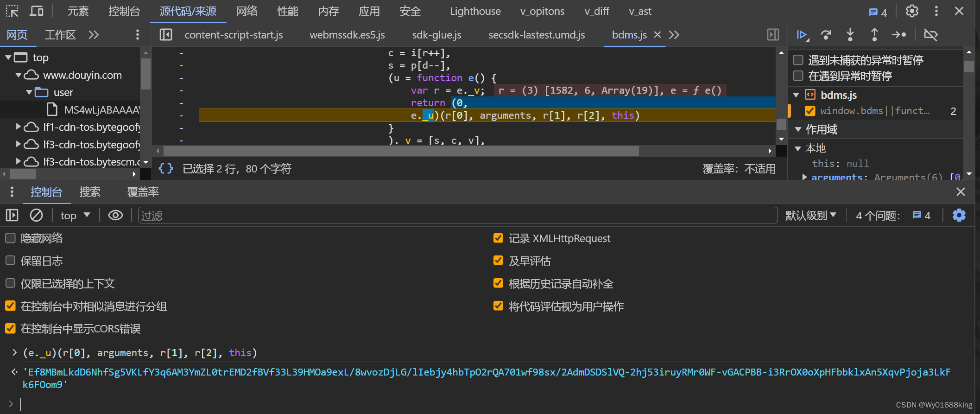Disable the window.bdms breakpoint checkbox
This screenshot has width=980, height=414.
coord(810,111)
